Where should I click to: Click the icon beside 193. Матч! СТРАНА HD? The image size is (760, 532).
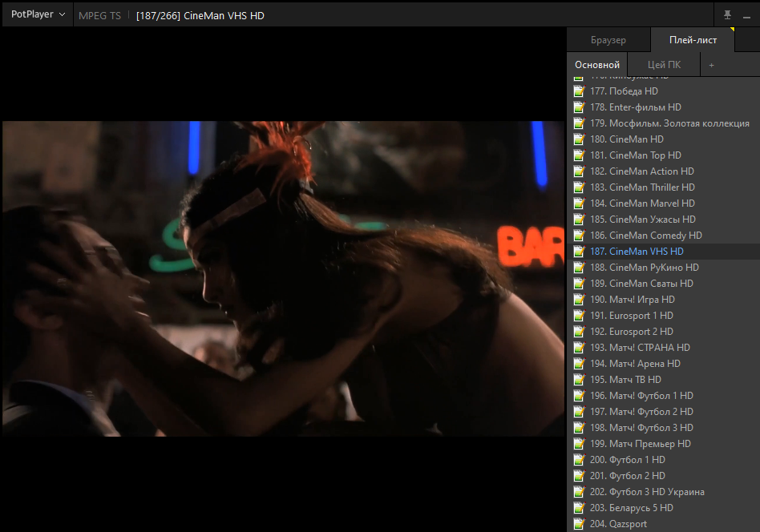(579, 348)
